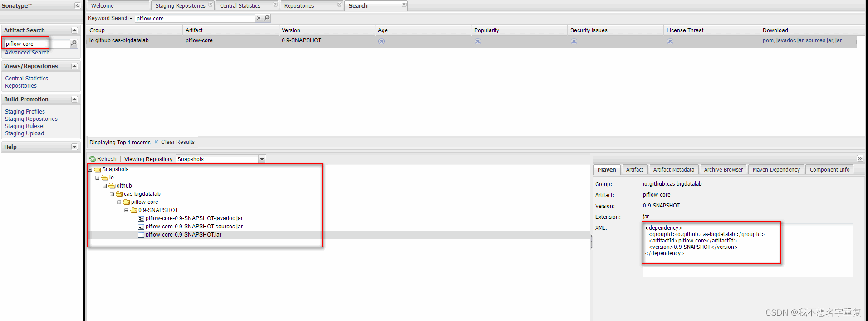Screen dimensions: 868x321
Task: Close the Search tab
Action: [404, 5]
